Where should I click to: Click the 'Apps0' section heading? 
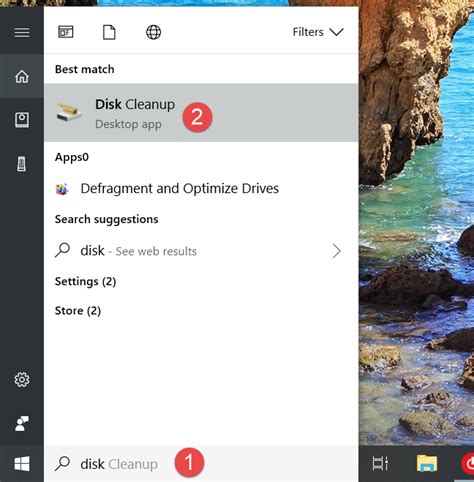tap(72, 157)
